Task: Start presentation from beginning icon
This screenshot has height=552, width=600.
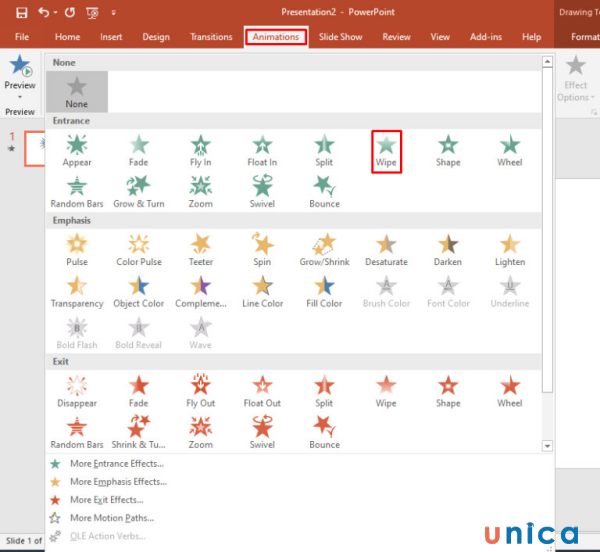Action: (92, 13)
